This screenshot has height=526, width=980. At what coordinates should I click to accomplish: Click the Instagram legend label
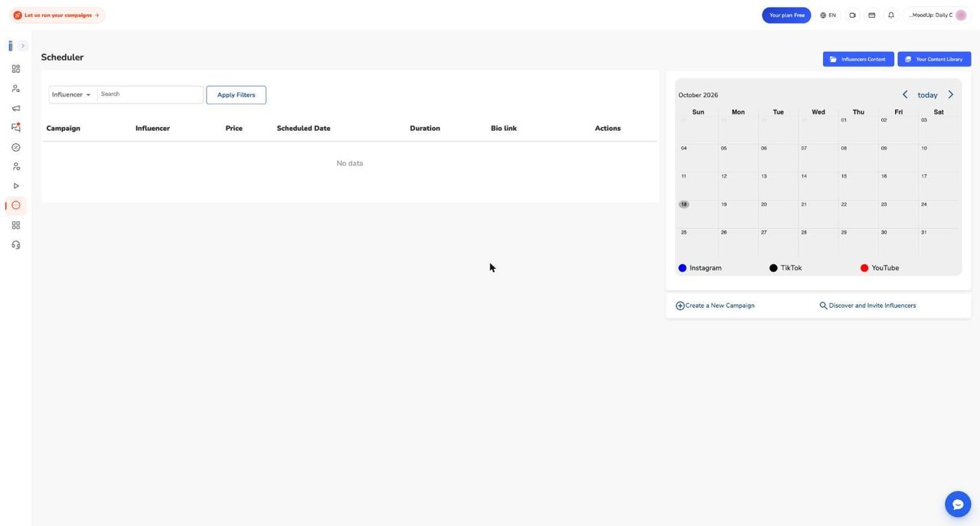[x=705, y=268]
